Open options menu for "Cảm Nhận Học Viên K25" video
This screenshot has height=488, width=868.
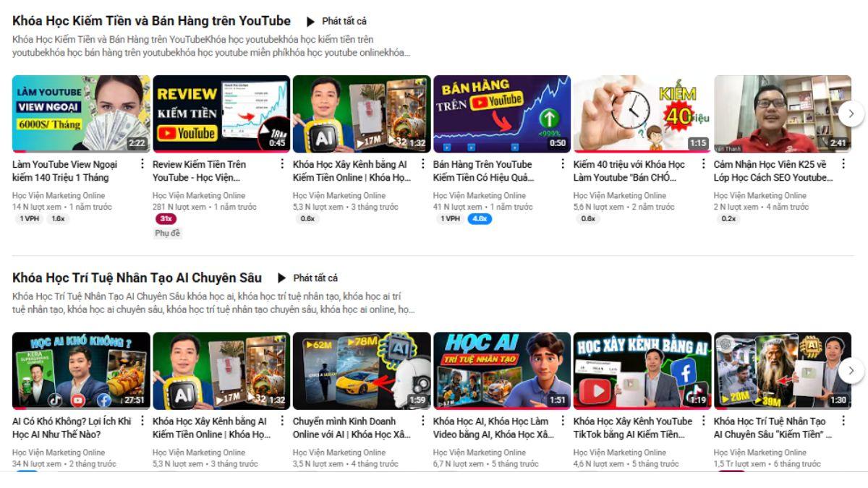pos(843,164)
